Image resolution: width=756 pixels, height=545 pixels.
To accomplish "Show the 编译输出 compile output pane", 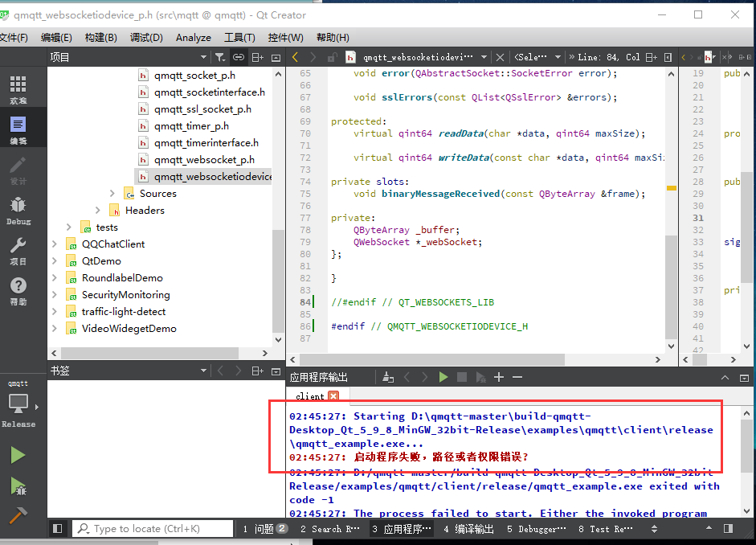I will 470,529.
